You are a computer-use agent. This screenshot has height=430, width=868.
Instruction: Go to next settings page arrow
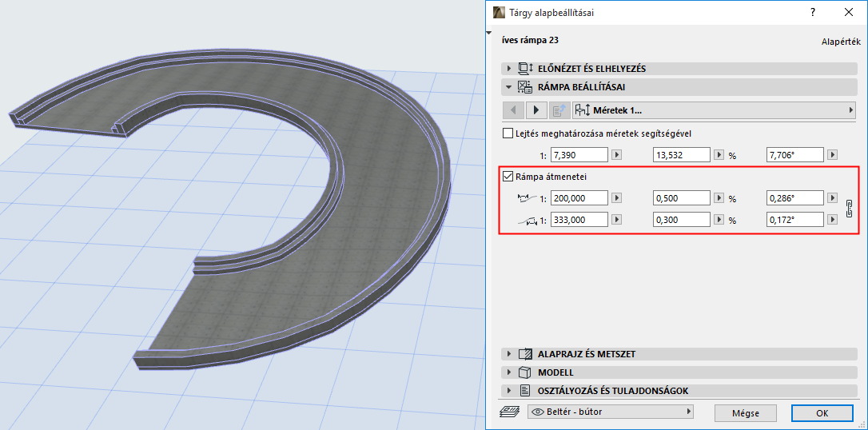pos(536,110)
